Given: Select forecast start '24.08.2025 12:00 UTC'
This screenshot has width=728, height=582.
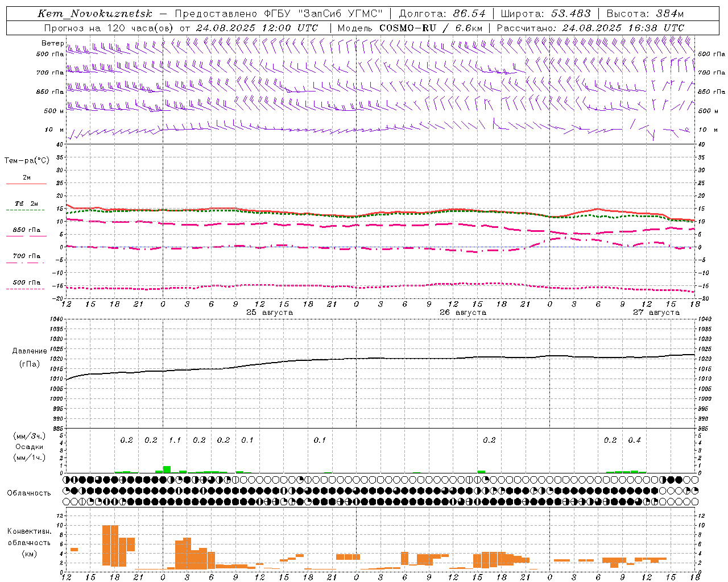Looking at the screenshot, I should (x=257, y=28).
